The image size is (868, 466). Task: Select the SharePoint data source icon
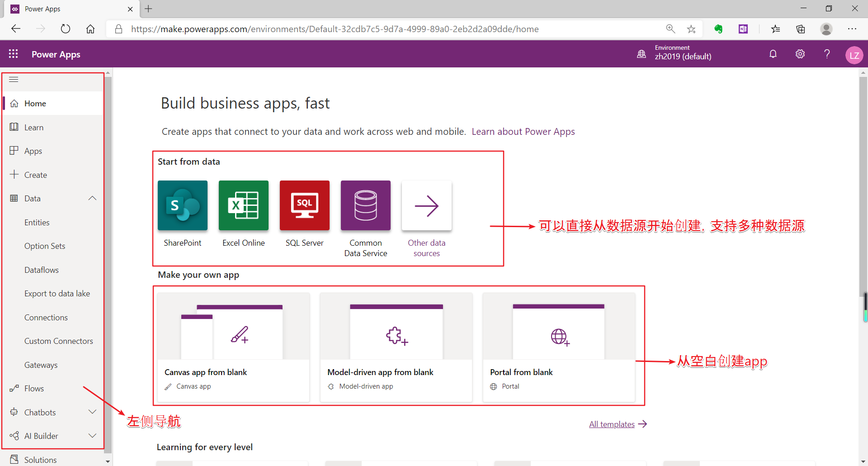pos(182,205)
